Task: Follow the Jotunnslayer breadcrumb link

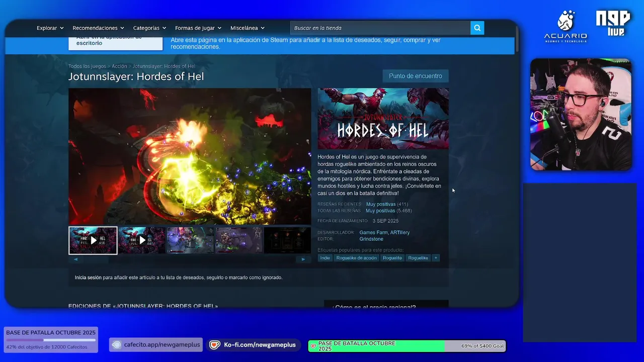Action: click(x=164, y=66)
